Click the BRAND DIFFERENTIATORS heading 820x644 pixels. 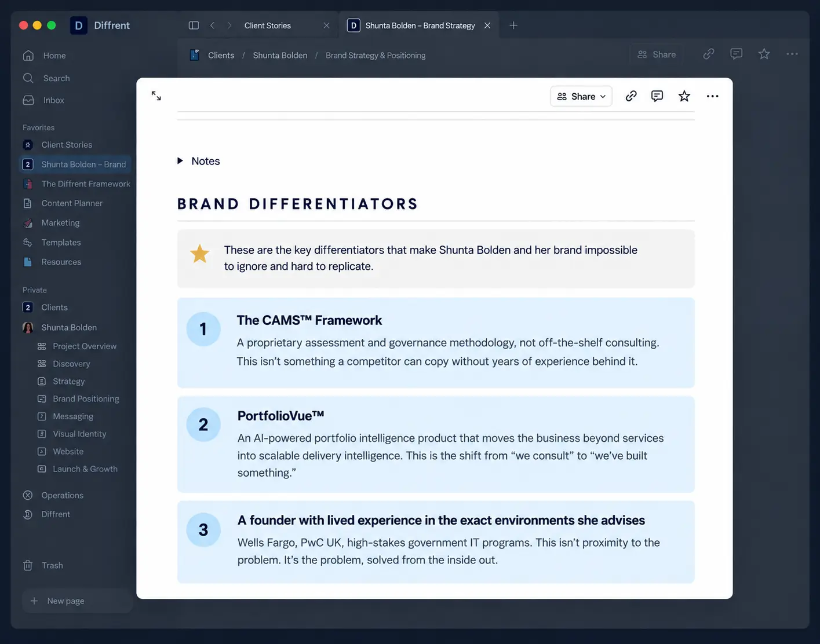tap(298, 204)
